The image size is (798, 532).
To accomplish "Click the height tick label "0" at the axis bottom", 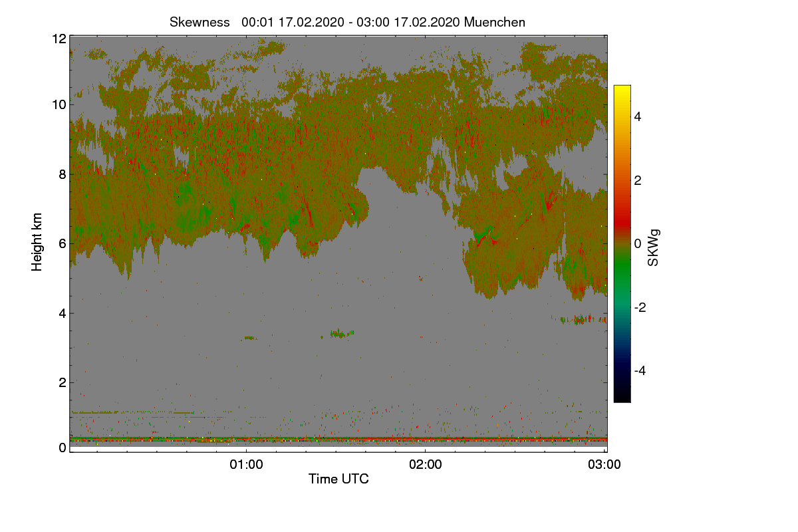I will [x=62, y=448].
